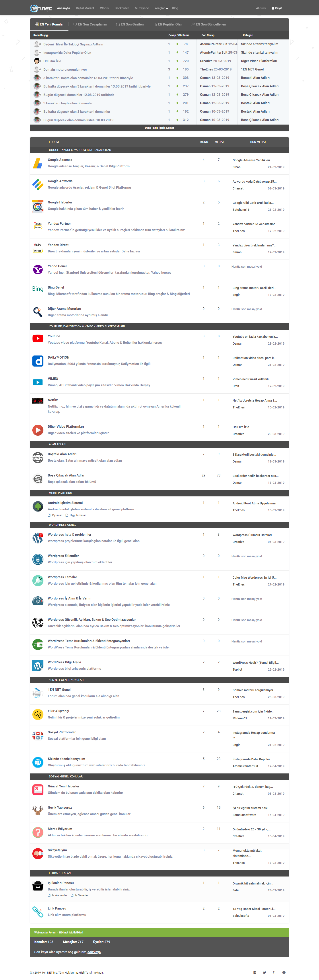Click the Netflix forum logo icon
This screenshot has width=319, height=980.
pyautogui.click(x=38, y=401)
